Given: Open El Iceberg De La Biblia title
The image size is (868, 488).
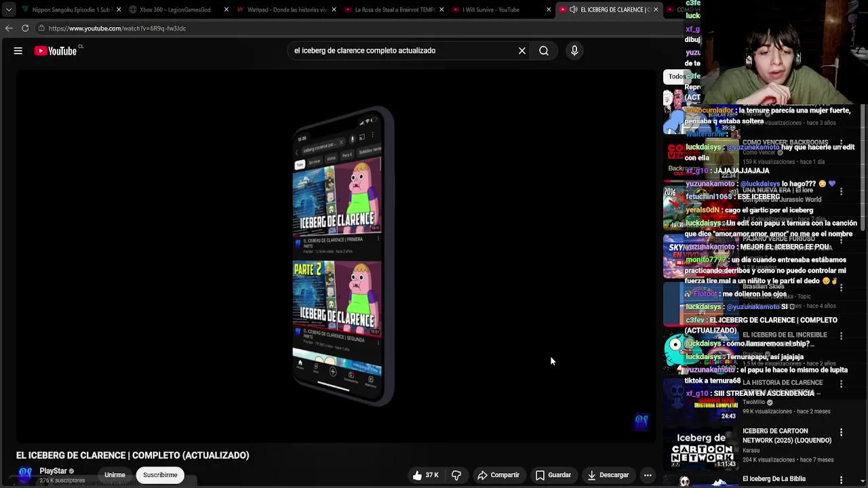Looking at the screenshot, I should point(774,479).
